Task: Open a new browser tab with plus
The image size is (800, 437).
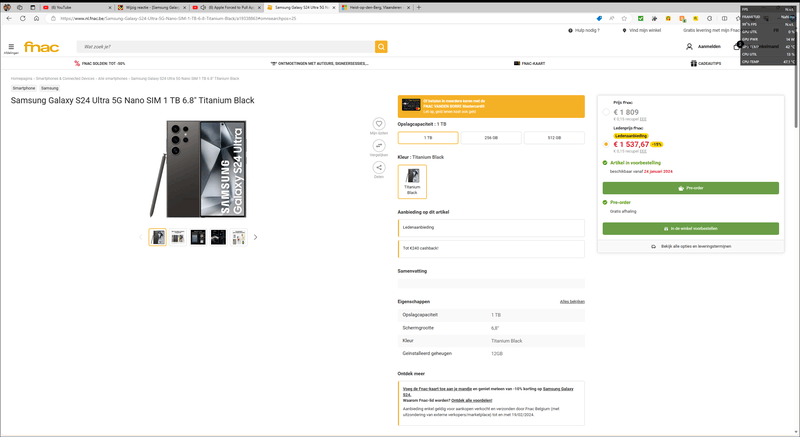Action: click(x=419, y=8)
